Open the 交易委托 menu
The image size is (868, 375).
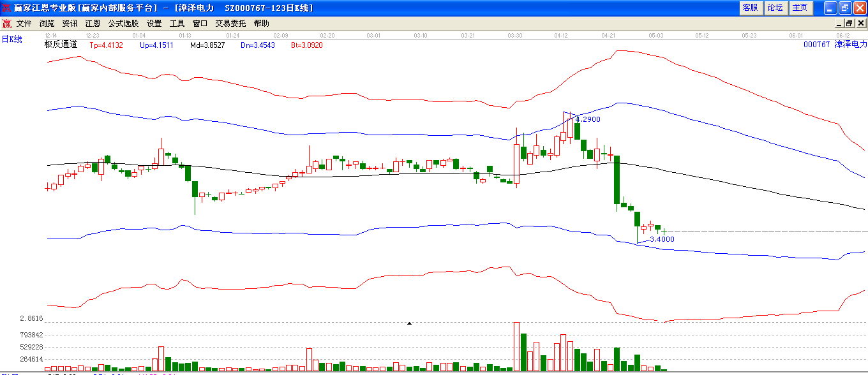coord(230,24)
